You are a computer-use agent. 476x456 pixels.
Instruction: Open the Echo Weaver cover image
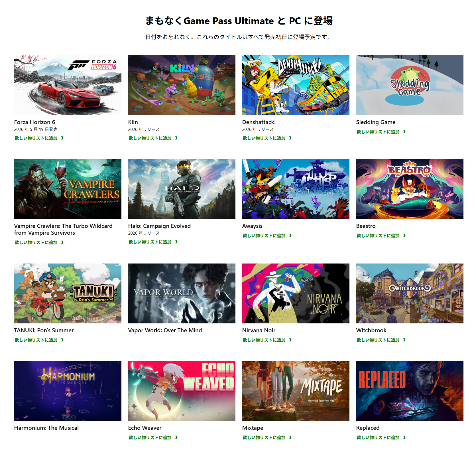pos(182,391)
